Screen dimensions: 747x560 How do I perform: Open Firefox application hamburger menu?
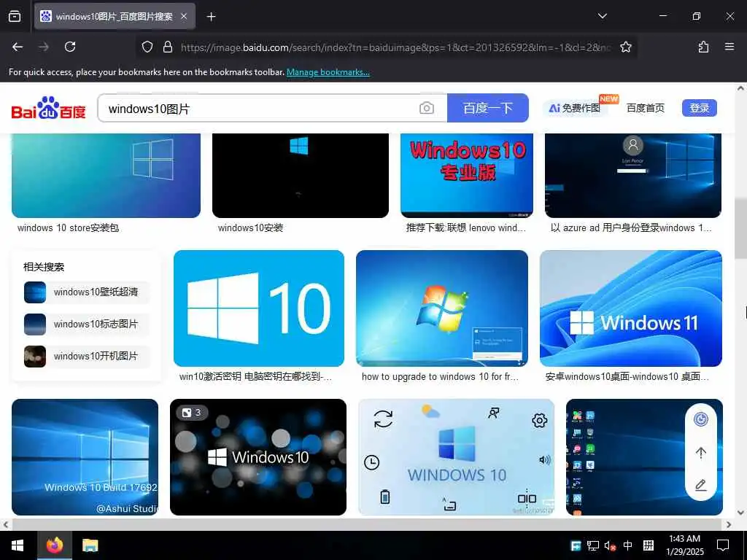coord(729,47)
